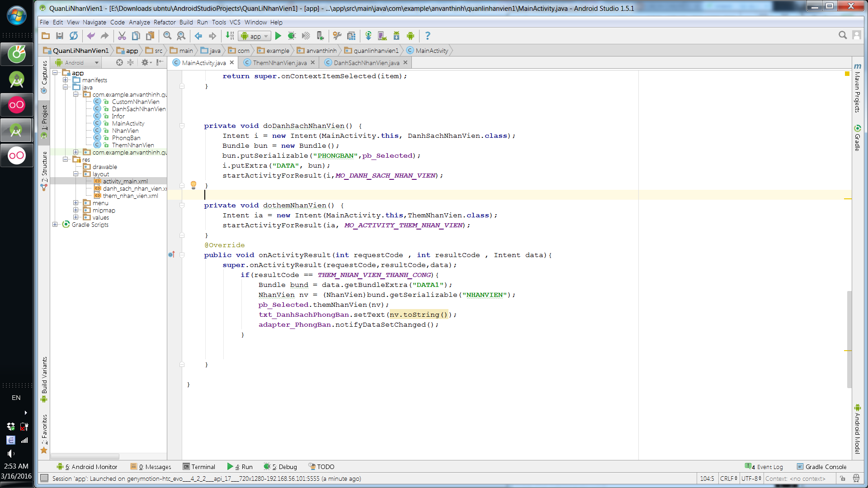Expand the Gradle Scripts tree node
The height and width of the screenshot is (488, 868).
click(x=55, y=225)
